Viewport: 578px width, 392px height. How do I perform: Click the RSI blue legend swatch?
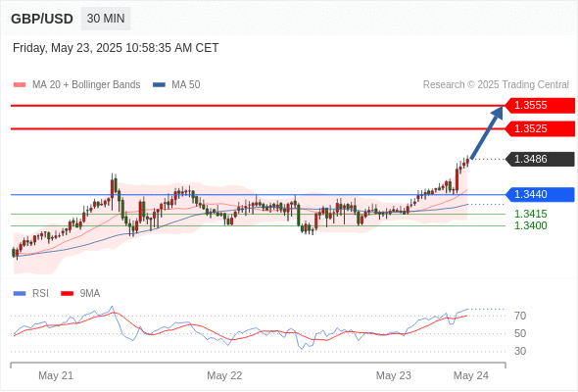click(x=20, y=294)
